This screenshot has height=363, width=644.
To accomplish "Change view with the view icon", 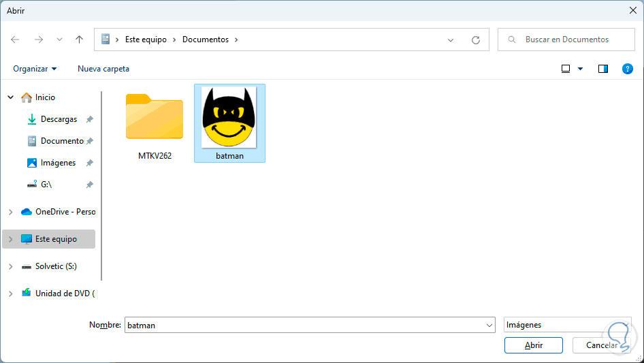I will (x=566, y=69).
